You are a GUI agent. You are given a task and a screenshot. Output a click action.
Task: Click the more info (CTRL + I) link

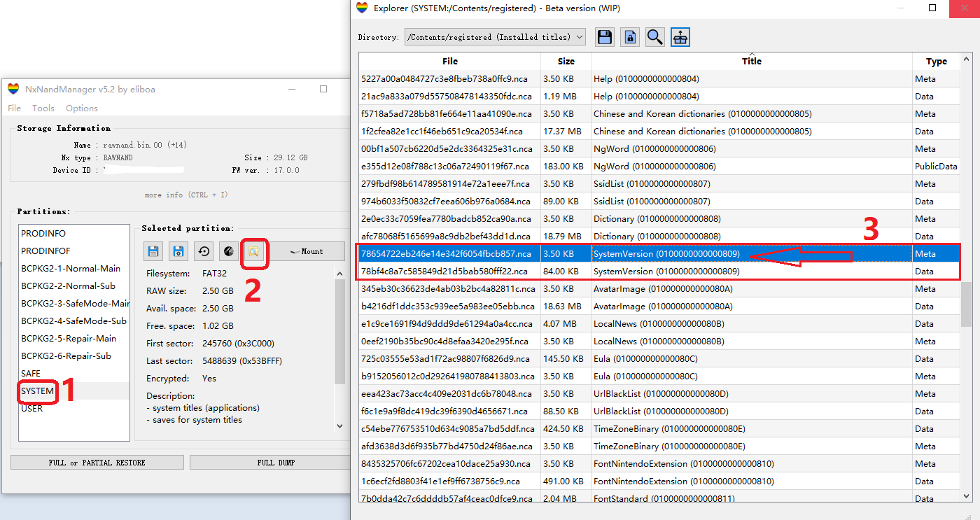[x=185, y=195]
